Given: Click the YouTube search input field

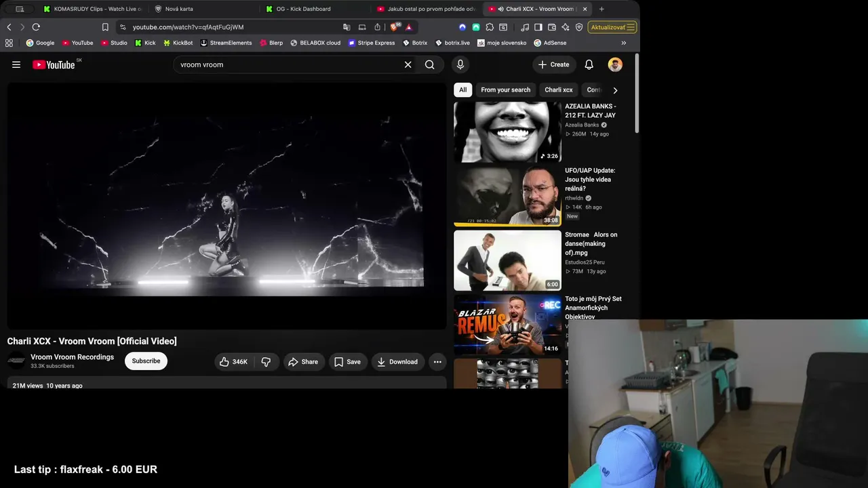Looking at the screenshot, I should [290, 64].
